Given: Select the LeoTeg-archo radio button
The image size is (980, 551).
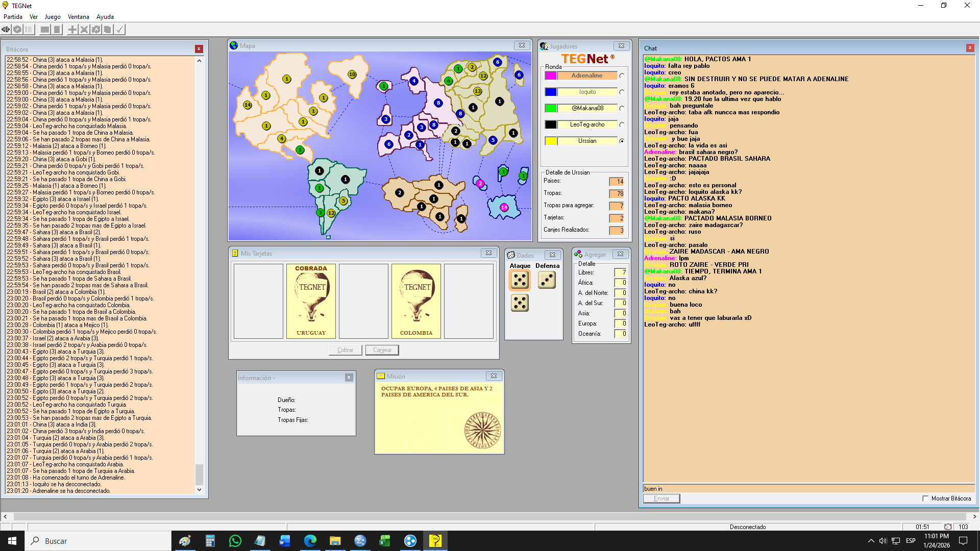Looking at the screenshot, I should [x=622, y=125].
